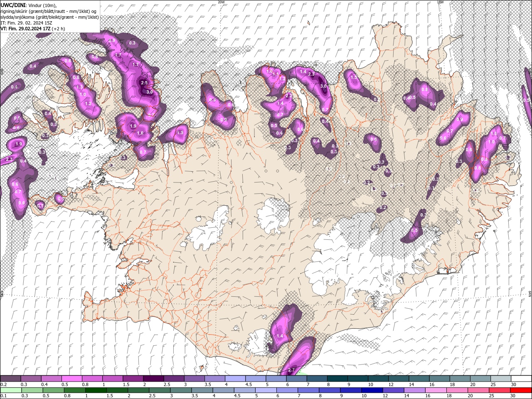Click the 'slydda/snjókoma' legend description line
Screen dimensions: 532x399
point(49,17)
